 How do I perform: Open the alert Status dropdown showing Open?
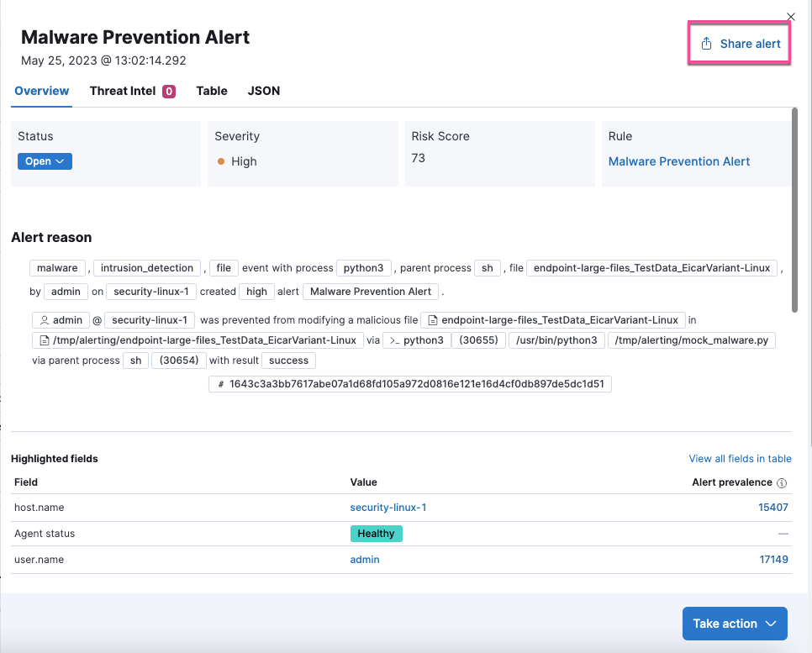pos(45,161)
